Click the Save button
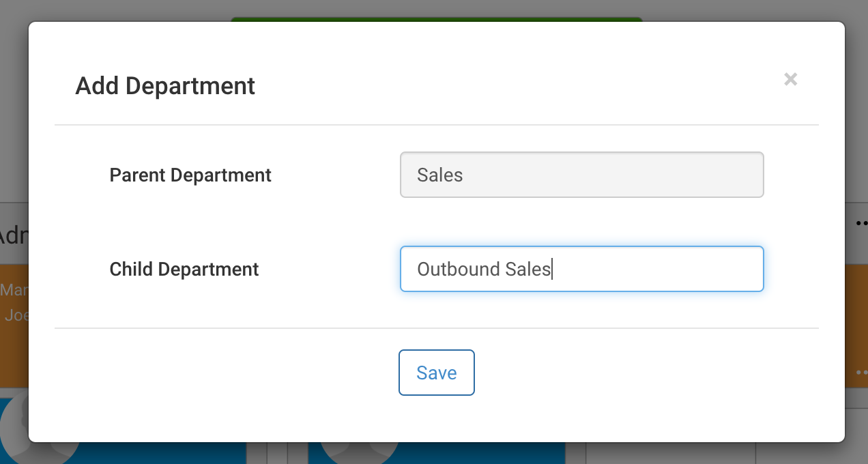Screen dimensions: 868x464 tap(437, 373)
